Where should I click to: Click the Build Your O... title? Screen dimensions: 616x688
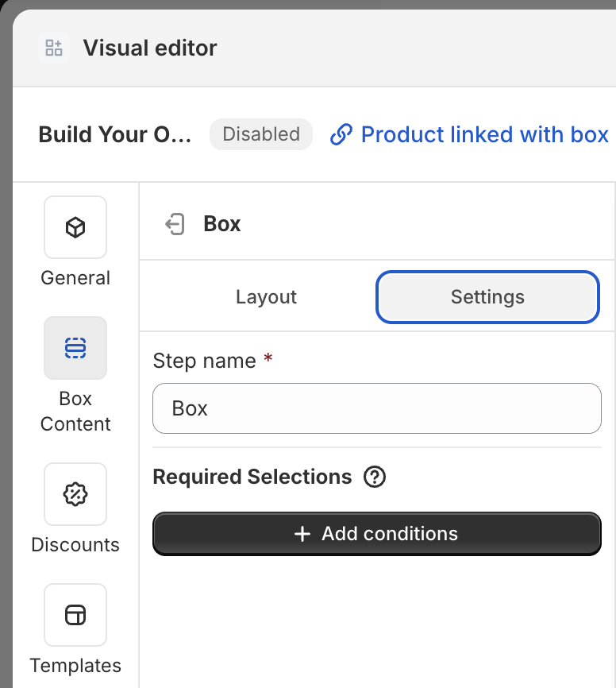tap(115, 134)
